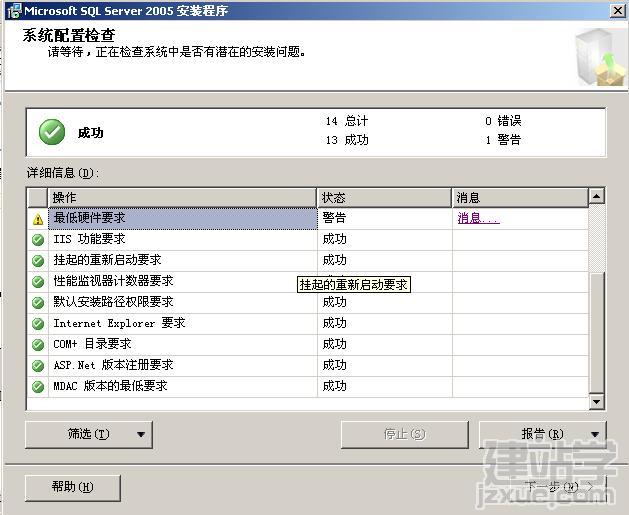Click the large green 成功 summary check icon
Image resolution: width=629 pixels, height=515 pixels.
tap(52, 132)
